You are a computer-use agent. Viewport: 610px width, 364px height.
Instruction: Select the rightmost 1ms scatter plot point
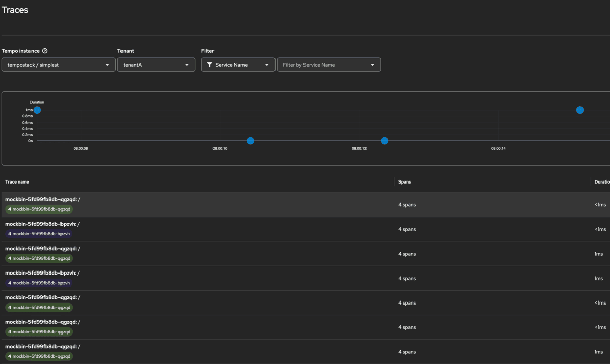click(x=580, y=110)
